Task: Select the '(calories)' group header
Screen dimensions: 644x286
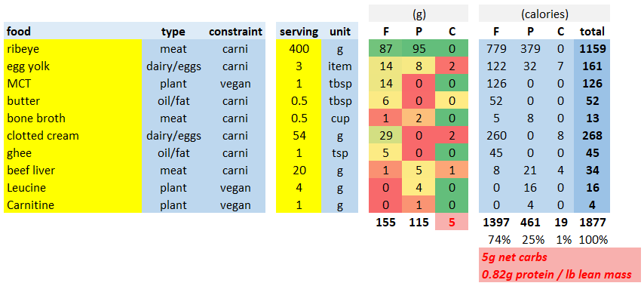Action: pyautogui.click(x=544, y=14)
